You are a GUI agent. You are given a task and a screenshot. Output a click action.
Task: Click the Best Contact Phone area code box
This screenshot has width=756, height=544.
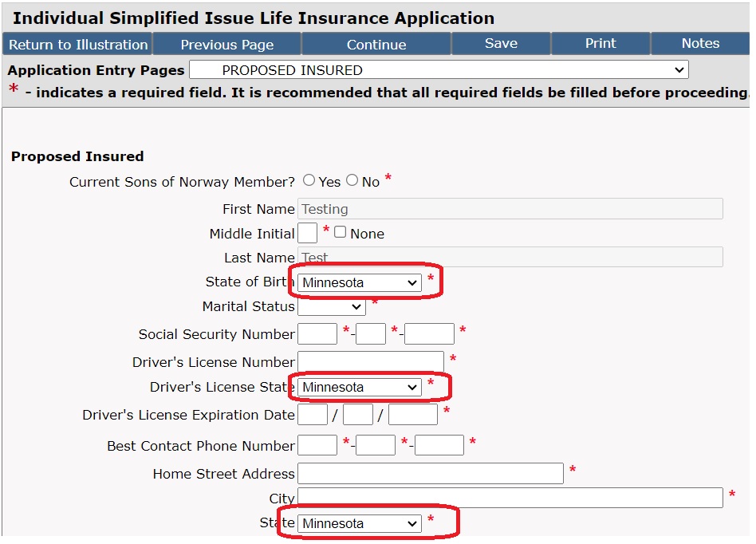317,445
